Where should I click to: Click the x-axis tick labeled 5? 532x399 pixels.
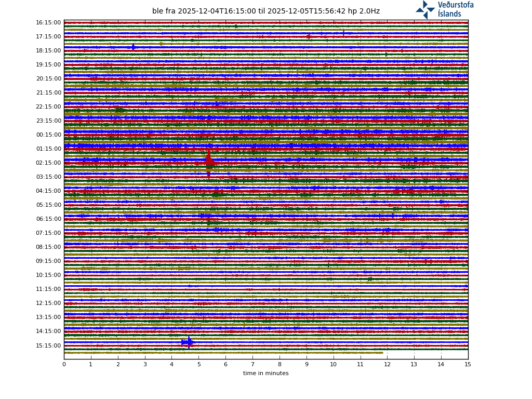click(198, 364)
